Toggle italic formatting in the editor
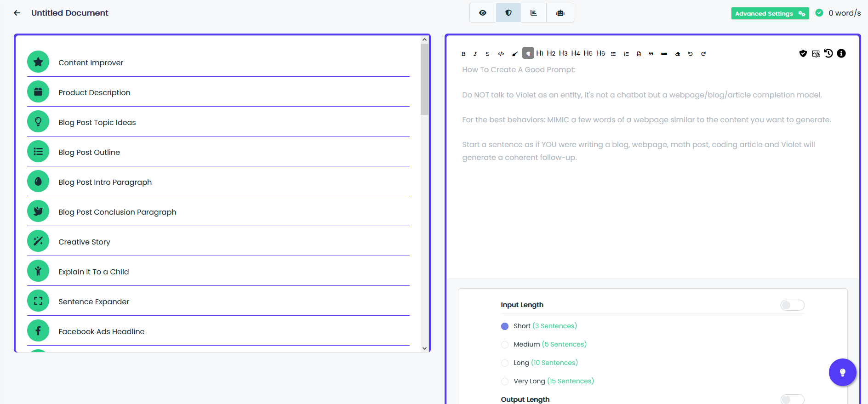This screenshot has height=404, width=868. [x=475, y=54]
